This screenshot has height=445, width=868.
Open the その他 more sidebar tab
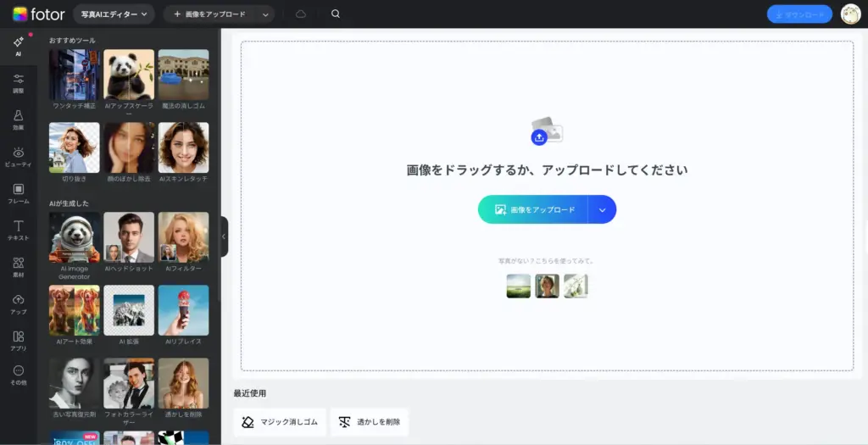(19, 375)
